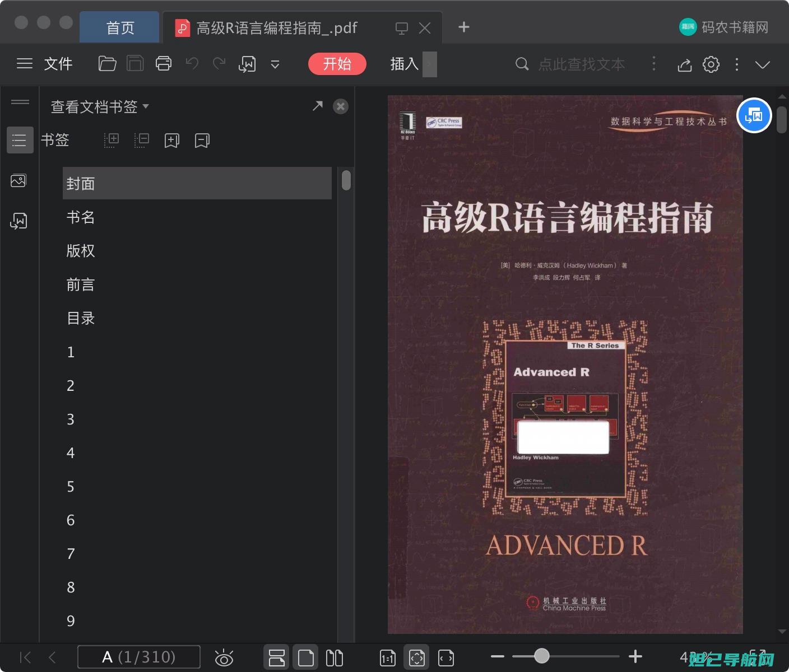This screenshot has height=672, width=789.
Task: Open the vertical dots more menu right of the settings gear
Action: coord(737,64)
